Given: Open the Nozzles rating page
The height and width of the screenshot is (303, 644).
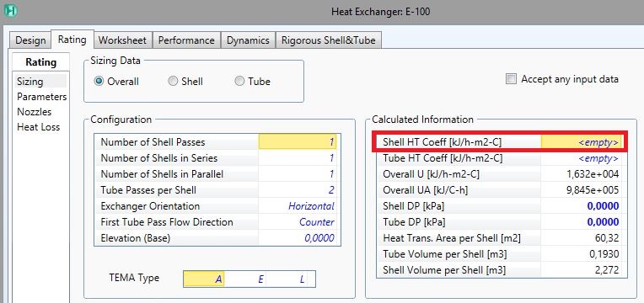Looking at the screenshot, I should pos(34,112).
